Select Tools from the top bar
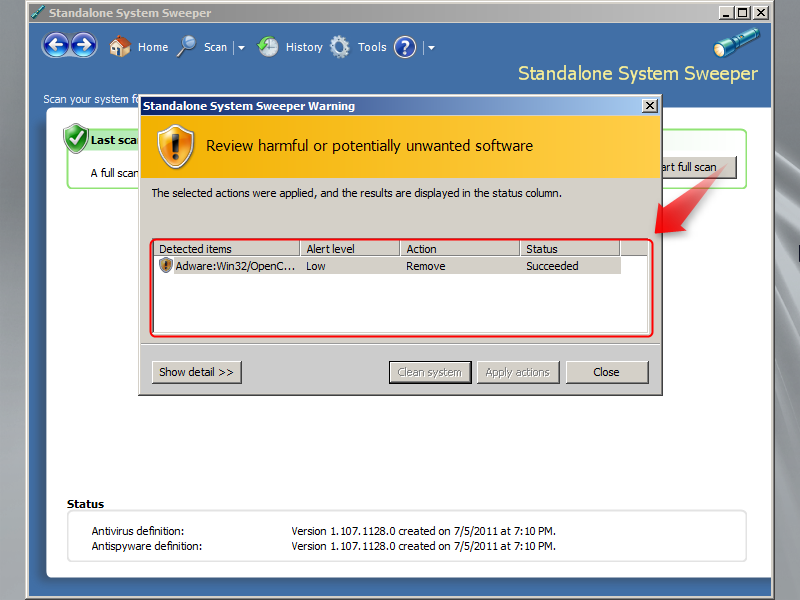This screenshot has width=800, height=600. [x=372, y=46]
